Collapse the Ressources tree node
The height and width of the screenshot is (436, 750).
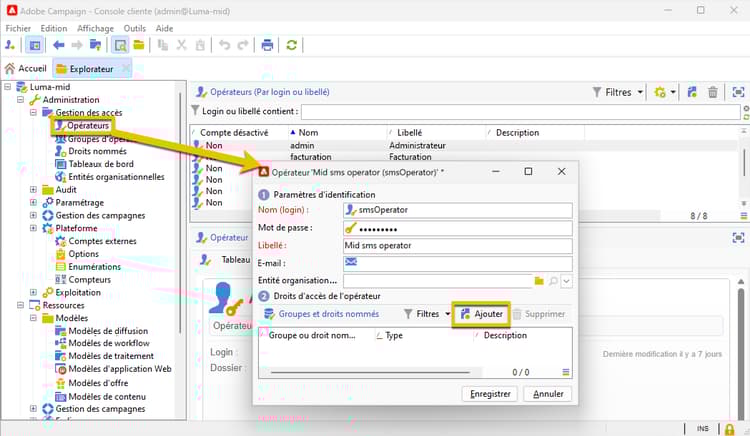[21, 305]
